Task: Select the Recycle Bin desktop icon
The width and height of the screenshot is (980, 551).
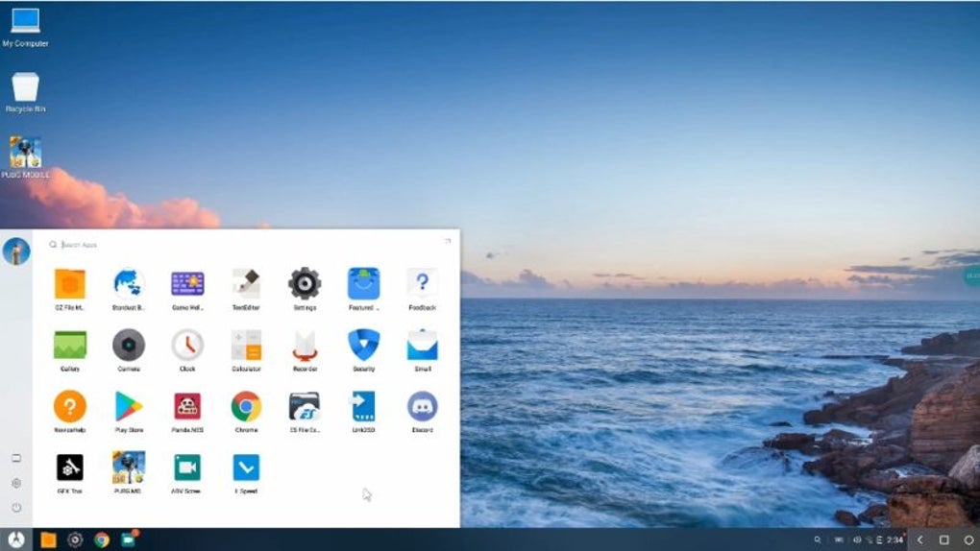Action: [26, 92]
